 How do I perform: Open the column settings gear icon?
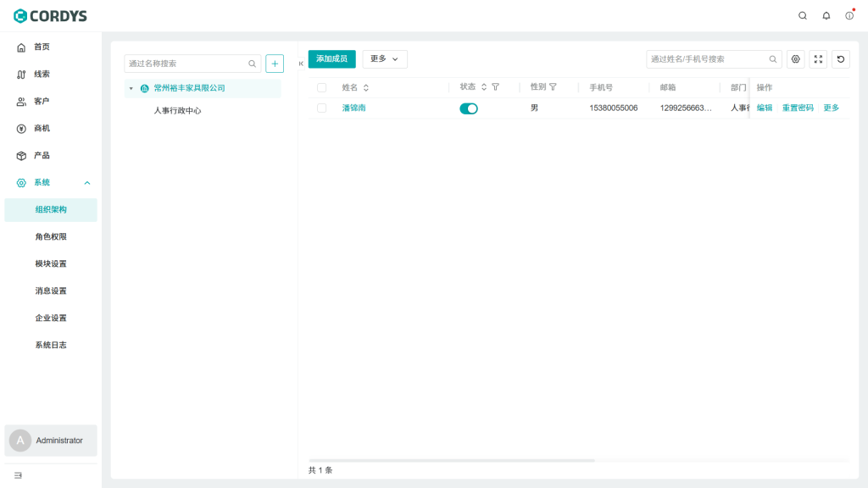pyautogui.click(x=795, y=59)
